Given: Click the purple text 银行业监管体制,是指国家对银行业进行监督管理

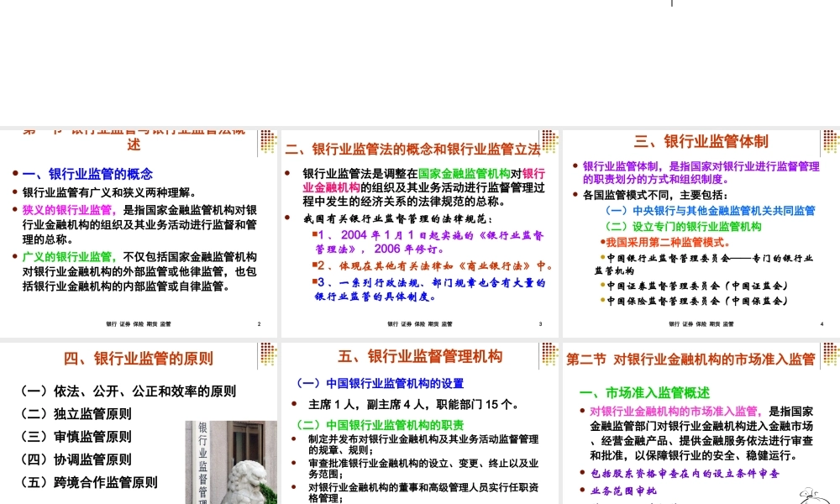Looking at the screenshot, I should point(701,172).
